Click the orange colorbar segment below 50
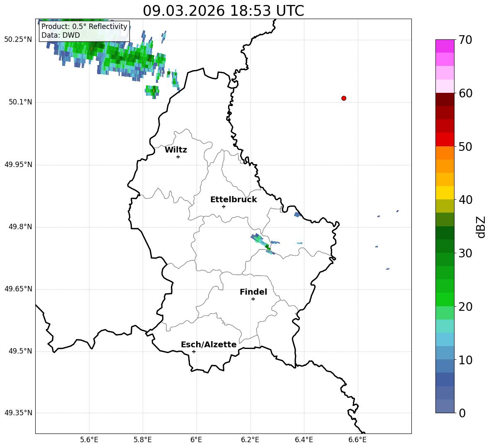Screen dimensions: 491x448 (x=445, y=153)
